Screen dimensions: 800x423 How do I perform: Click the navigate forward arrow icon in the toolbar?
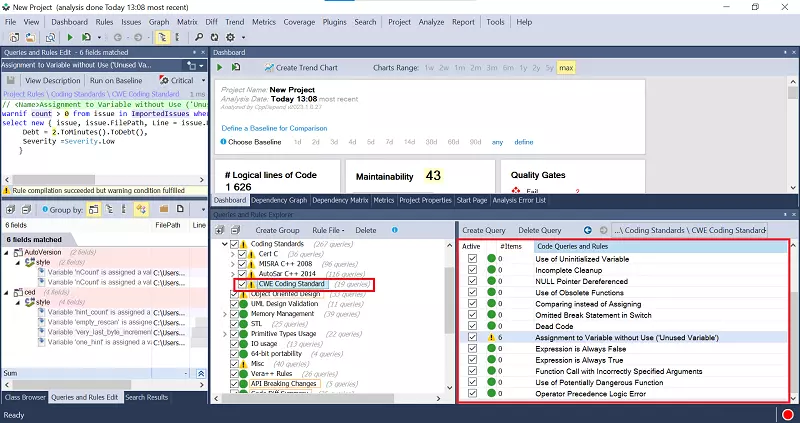click(x=138, y=37)
